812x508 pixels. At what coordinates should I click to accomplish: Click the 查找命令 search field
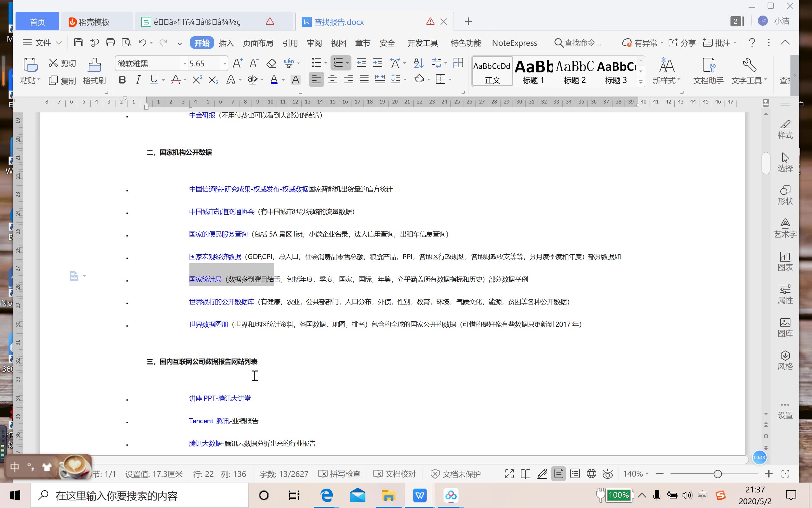point(578,43)
